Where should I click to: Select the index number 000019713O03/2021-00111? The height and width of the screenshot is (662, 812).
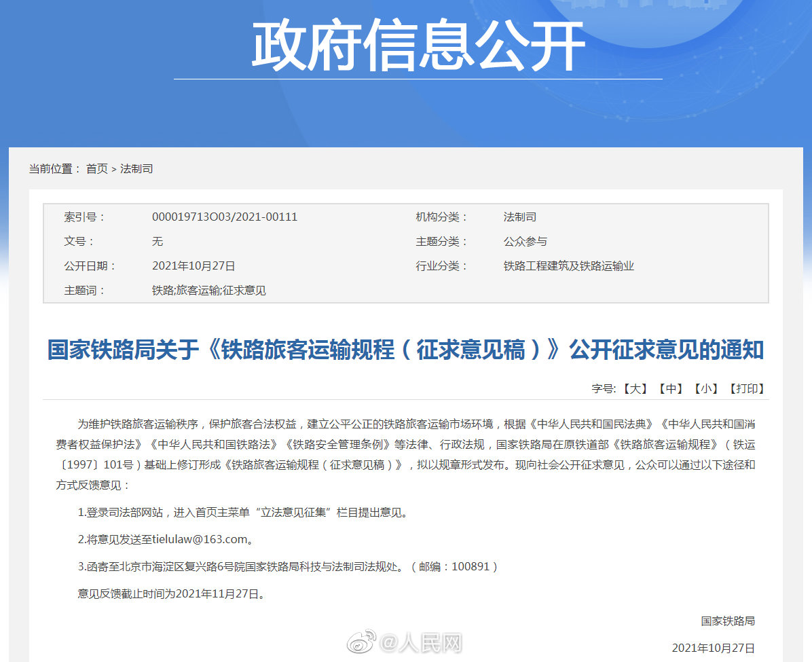(x=224, y=217)
